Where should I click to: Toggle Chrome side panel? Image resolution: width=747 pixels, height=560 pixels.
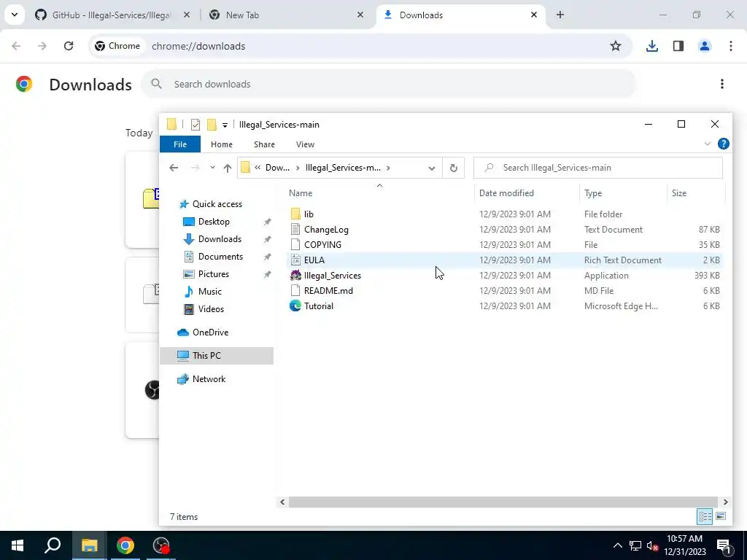click(x=678, y=46)
